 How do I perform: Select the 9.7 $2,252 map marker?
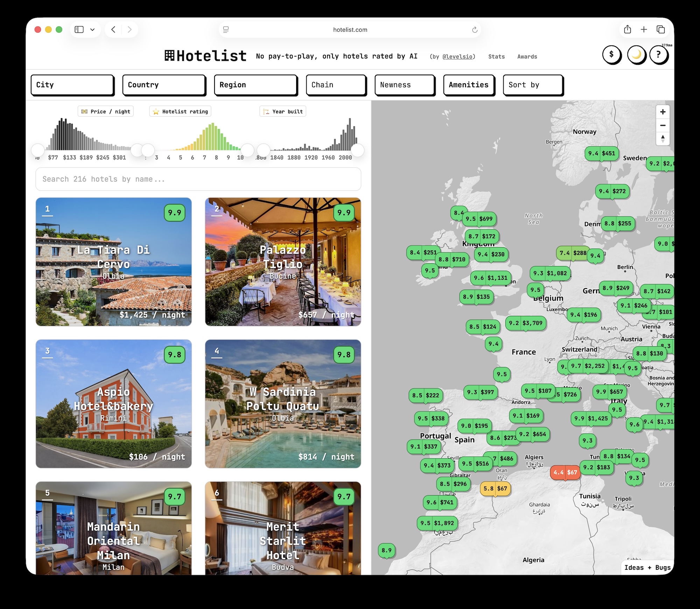click(x=588, y=366)
